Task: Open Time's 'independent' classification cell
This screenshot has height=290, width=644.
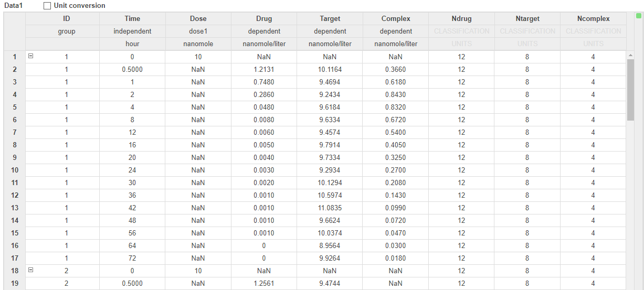Action: [x=132, y=31]
